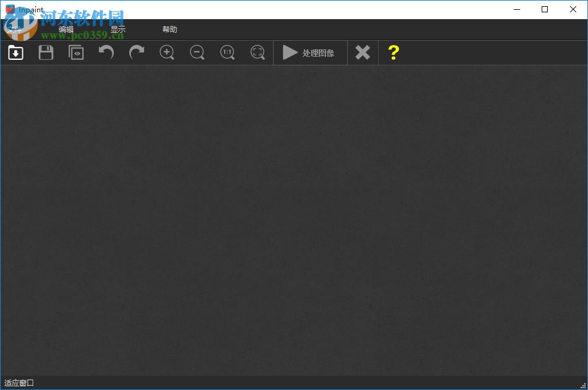The image size is (588, 390).
Task: Close the Inpaint window
Action: 573,9
